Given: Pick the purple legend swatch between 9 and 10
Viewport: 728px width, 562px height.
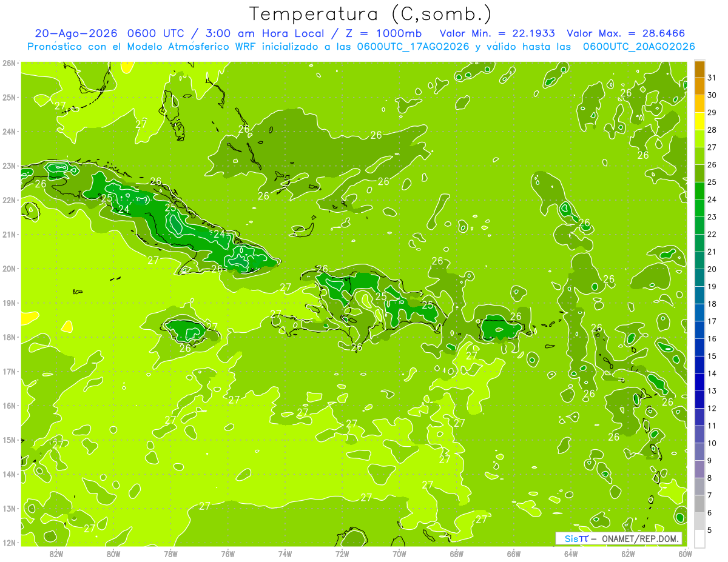Looking at the screenshot, I should click(699, 452).
